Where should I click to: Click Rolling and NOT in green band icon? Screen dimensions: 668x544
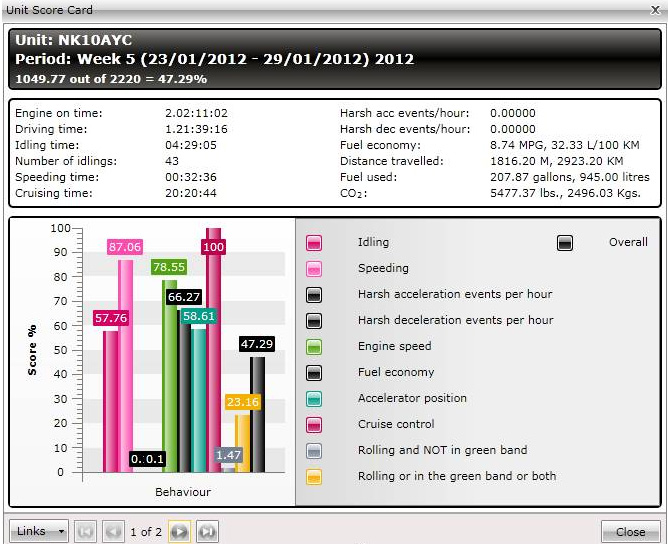coord(314,451)
